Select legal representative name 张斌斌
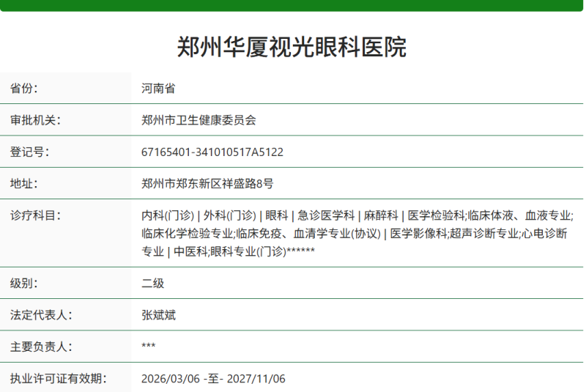Viewport: 586px width, 392px height. pyautogui.click(x=158, y=315)
